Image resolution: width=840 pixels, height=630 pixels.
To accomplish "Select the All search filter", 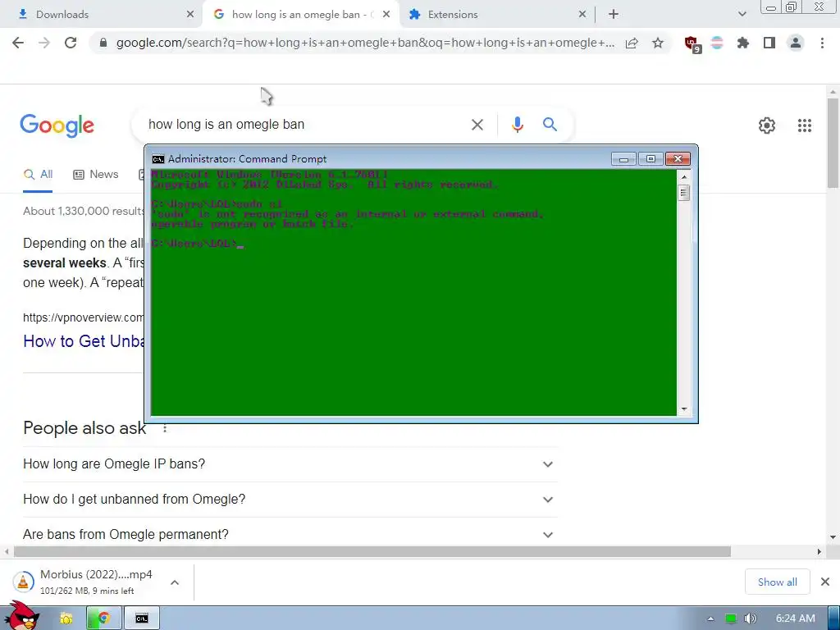I will point(38,175).
